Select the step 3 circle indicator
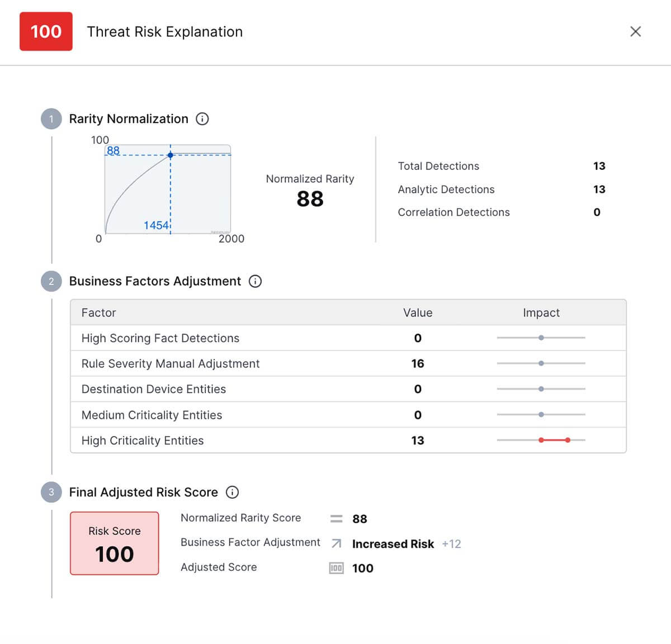 pos(51,493)
